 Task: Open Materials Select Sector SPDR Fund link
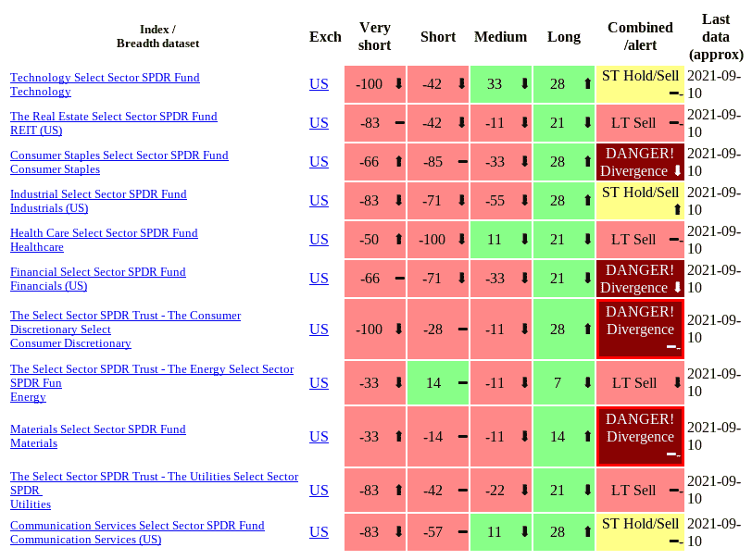point(98,429)
